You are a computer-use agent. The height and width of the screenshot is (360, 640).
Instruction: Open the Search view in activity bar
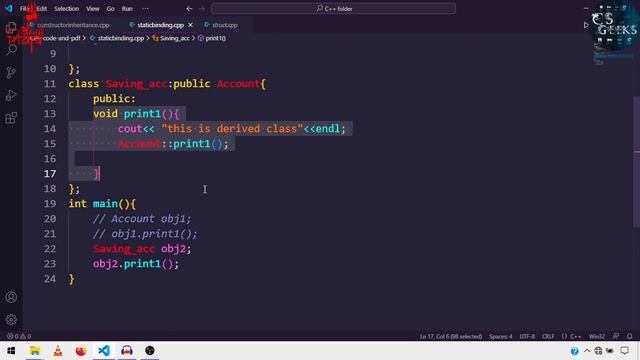click(11, 50)
